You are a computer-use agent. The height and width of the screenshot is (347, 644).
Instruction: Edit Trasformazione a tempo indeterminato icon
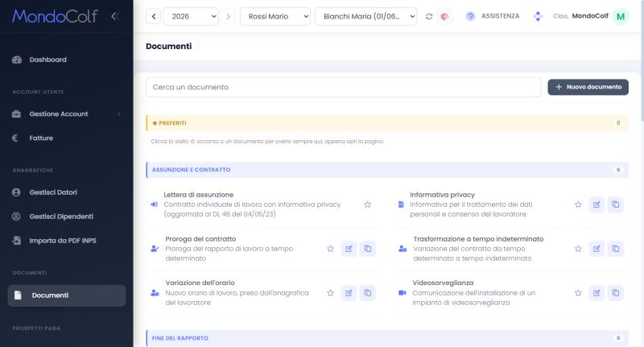[597, 249]
